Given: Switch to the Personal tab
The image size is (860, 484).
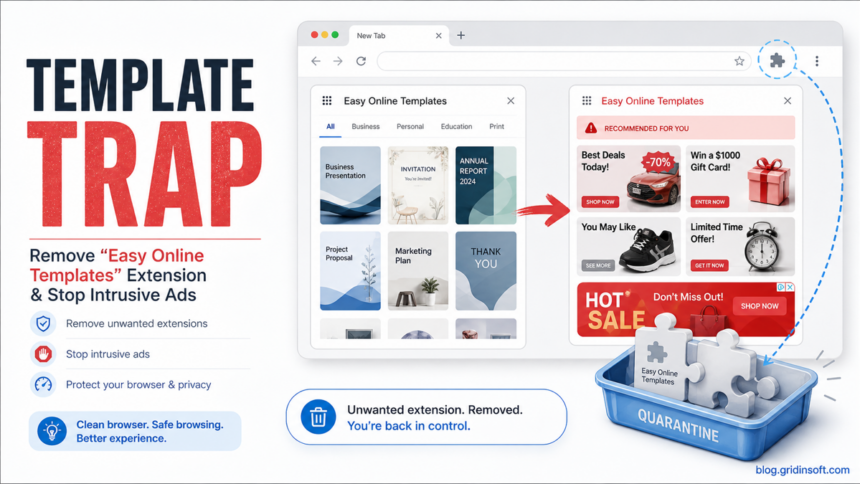Looking at the screenshot, I should coord(410,126).
